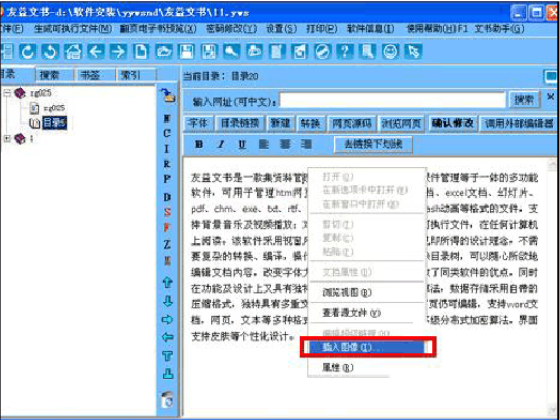Toggle underline formatting U button
Viewport: 560px width, 420px height.
tap(242, 144)
